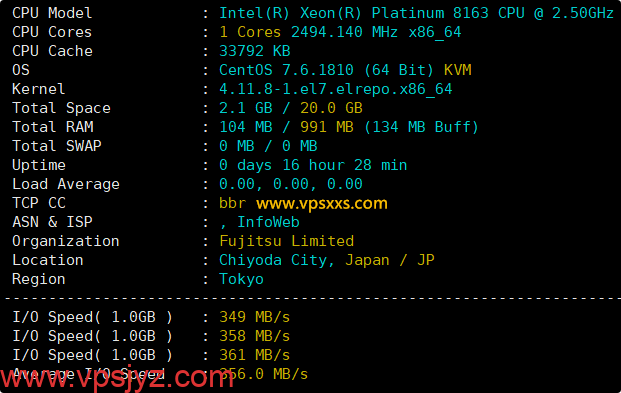Click 'Chiyoda City,' location text
The height and width of the screenshot is (393, 621).
277,261
